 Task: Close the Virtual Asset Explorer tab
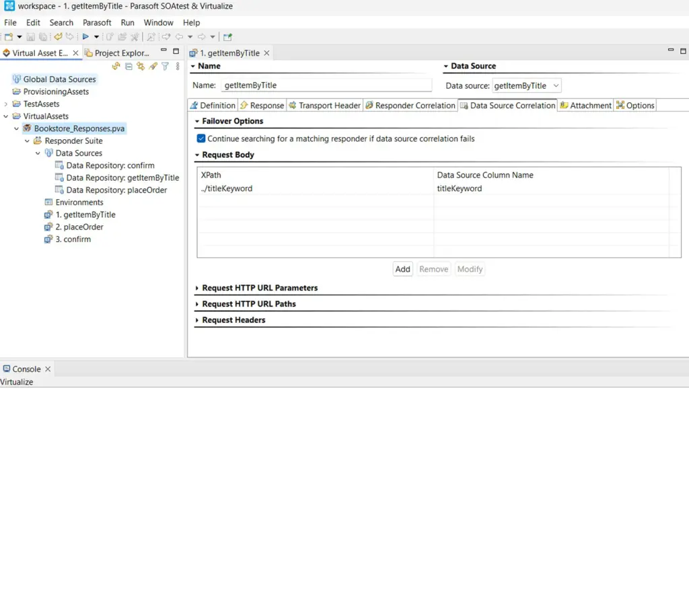point(75,52)
